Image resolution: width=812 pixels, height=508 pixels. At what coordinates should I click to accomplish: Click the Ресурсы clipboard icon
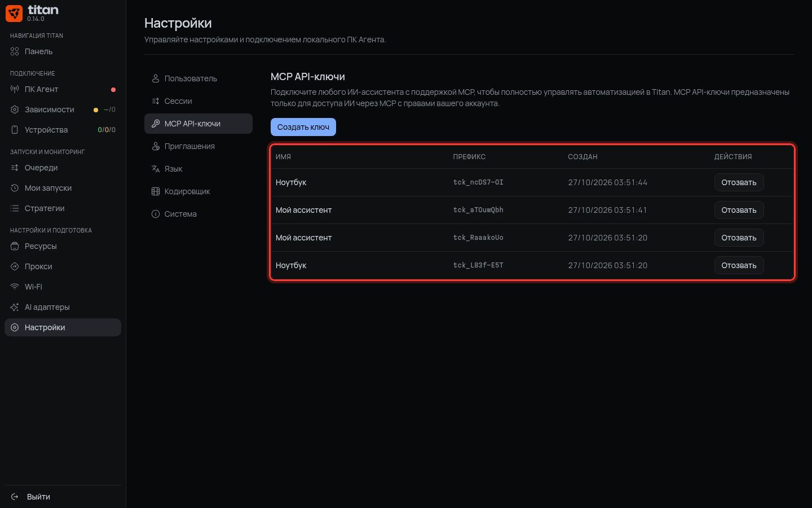pyautogui.click(x=15, y=246)
